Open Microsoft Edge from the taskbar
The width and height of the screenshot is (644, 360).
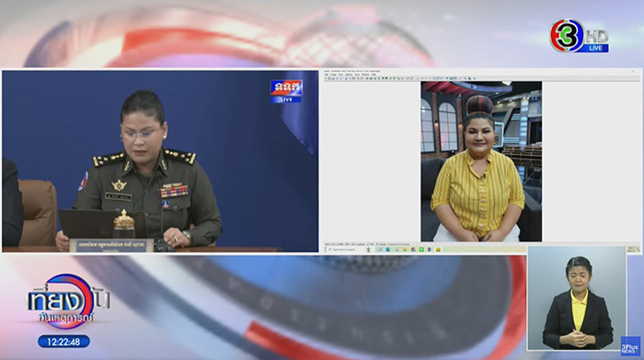[388, 250]
